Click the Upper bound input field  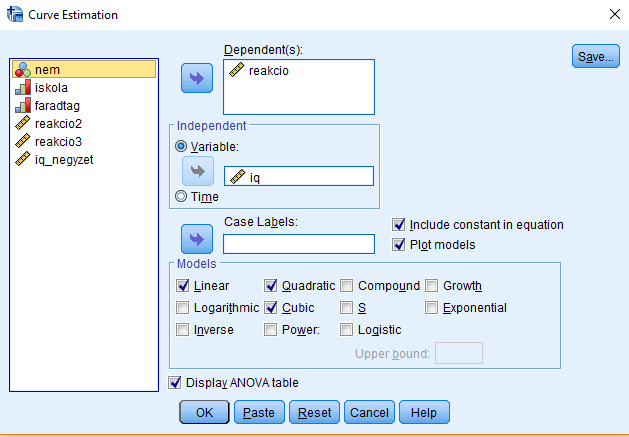coord(459,353)
